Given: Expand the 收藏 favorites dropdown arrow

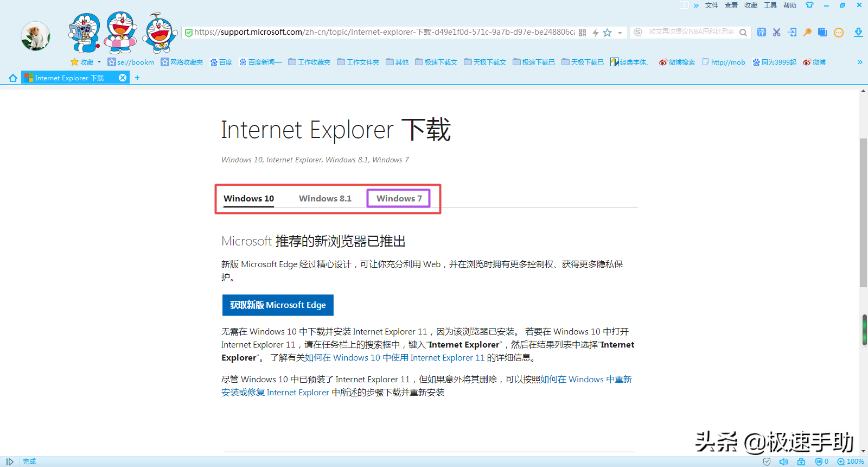Looking at the screenshot, I should [99, 62].
